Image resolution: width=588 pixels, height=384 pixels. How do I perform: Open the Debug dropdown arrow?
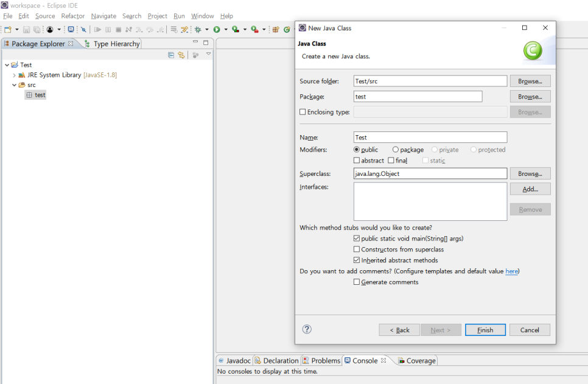coord(207,30)
